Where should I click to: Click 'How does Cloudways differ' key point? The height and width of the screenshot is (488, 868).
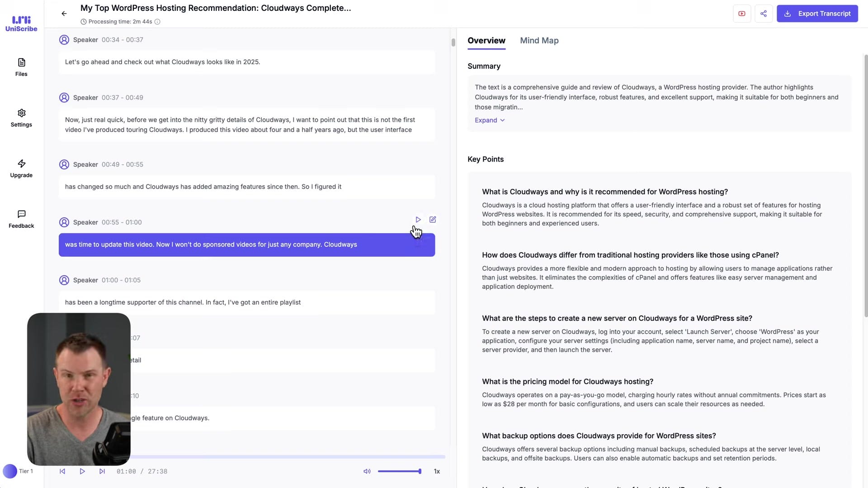[x=630, y=255]
